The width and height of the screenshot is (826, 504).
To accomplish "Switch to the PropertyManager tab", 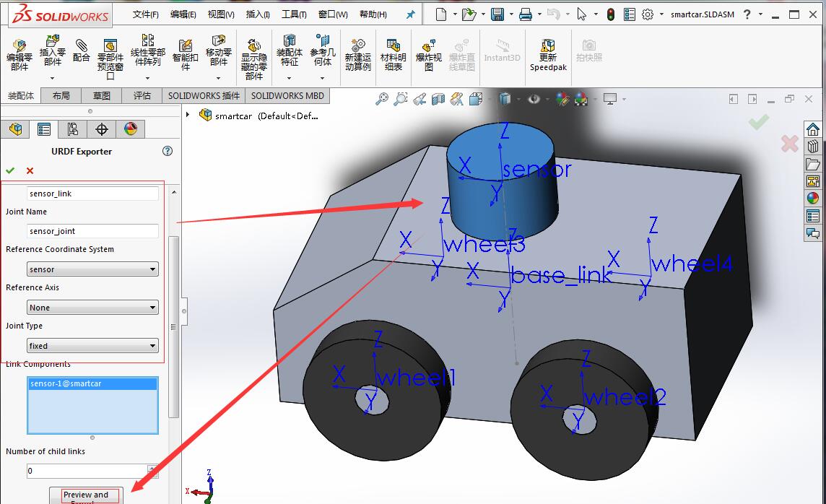I will click(44, 129).
